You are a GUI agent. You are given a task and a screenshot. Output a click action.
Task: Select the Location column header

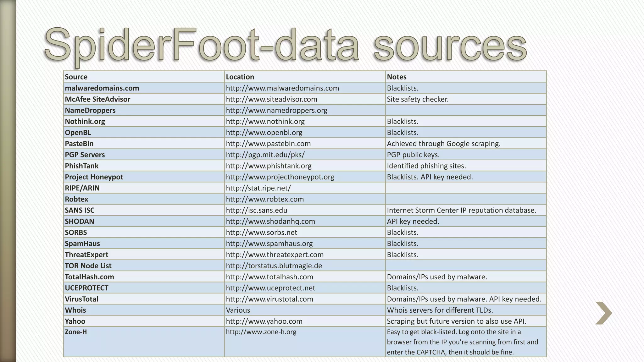(240, 77)
